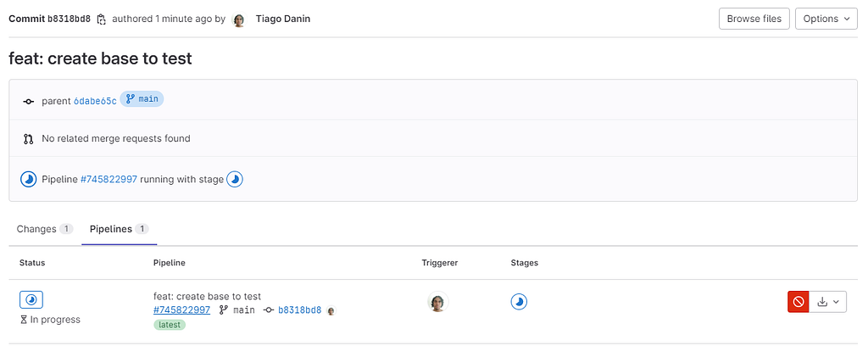Cancel the running pipeline red button
Screen dimensions: 868x357
[798, 302]
